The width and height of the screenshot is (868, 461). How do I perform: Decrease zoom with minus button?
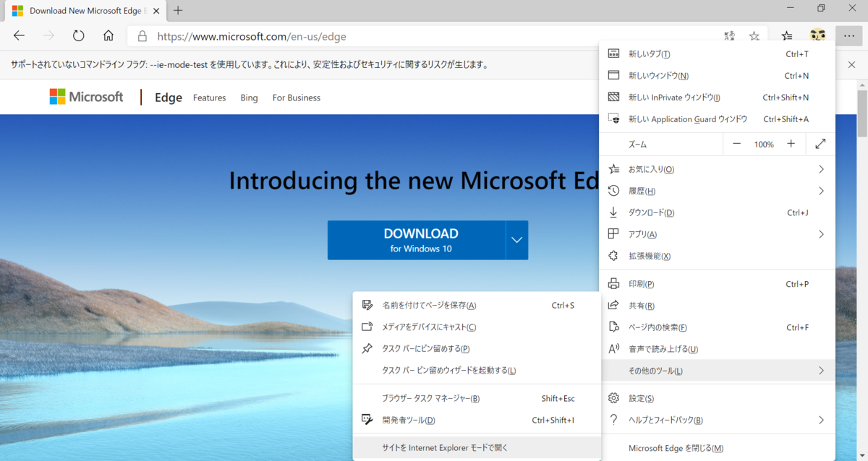[736, 144]
